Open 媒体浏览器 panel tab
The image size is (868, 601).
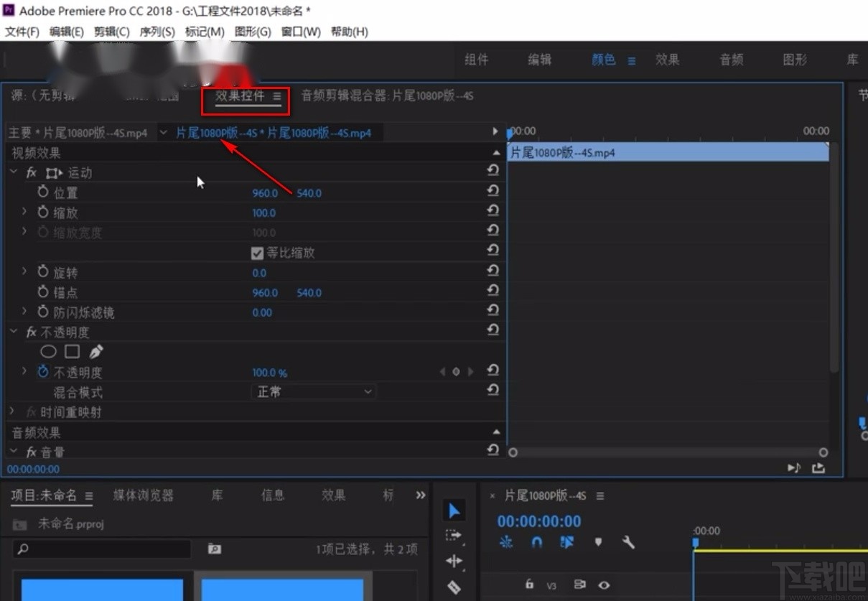(144, 495)
